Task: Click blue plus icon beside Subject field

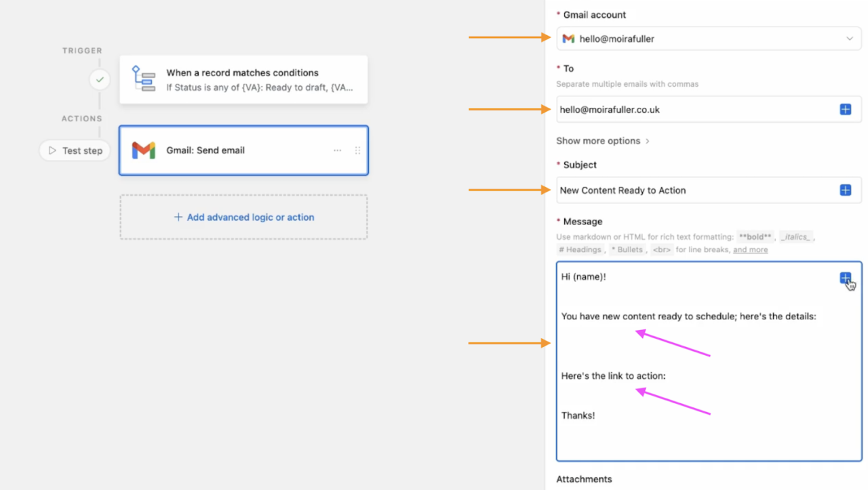Action: (845, 190)
